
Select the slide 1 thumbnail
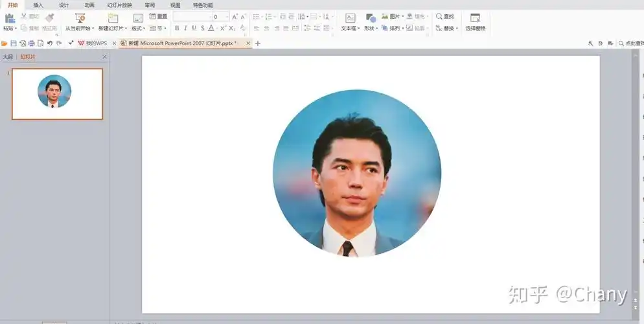57,94
